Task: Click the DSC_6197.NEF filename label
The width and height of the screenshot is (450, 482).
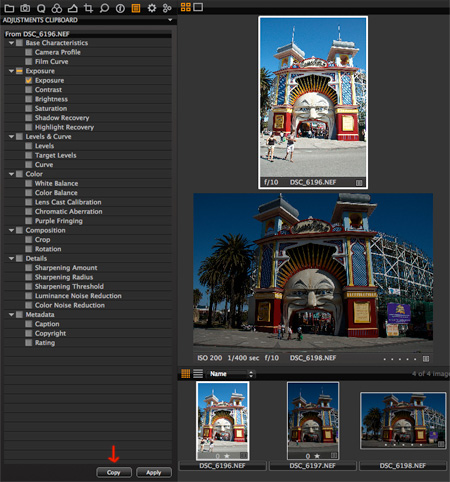Action: pyautogui.click(x=313, y=466)
